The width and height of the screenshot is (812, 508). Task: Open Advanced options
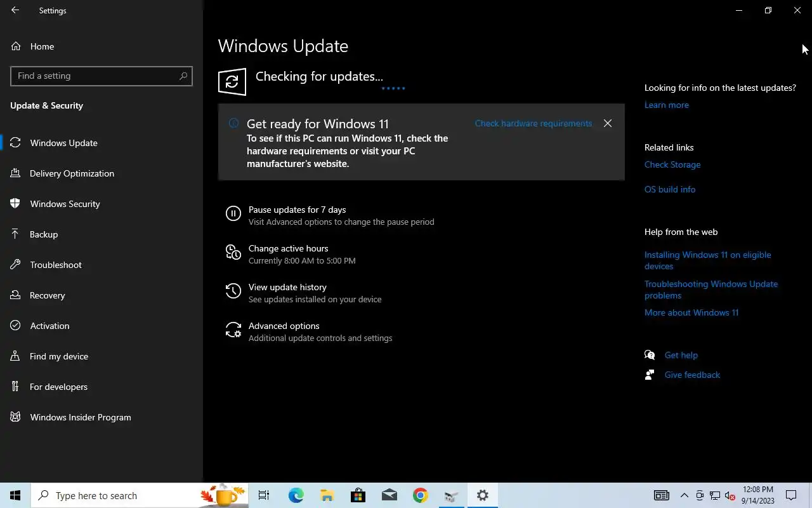tap(284, 326)
